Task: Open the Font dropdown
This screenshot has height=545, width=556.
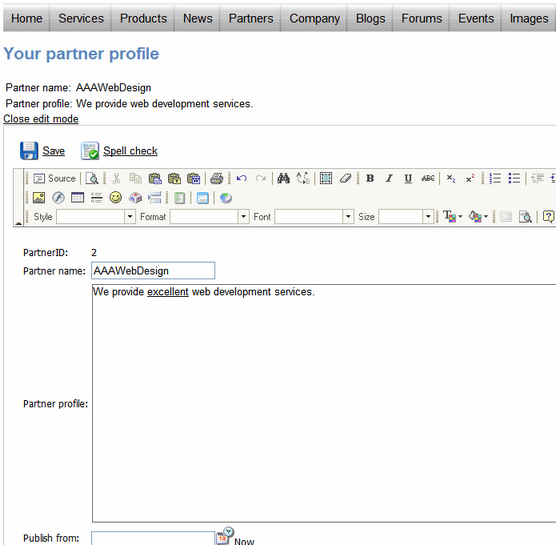Action: coord(348,217)
